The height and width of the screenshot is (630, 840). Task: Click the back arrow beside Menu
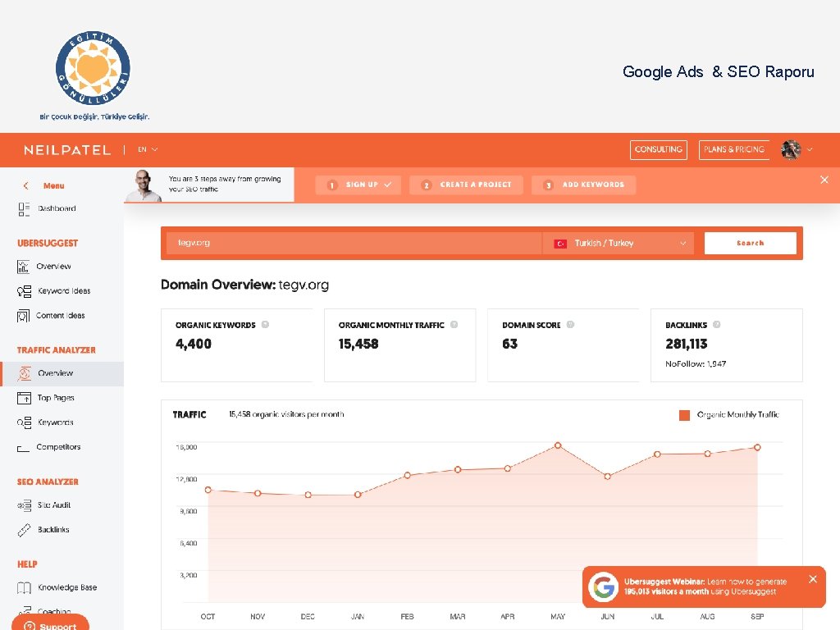[25, 185]
